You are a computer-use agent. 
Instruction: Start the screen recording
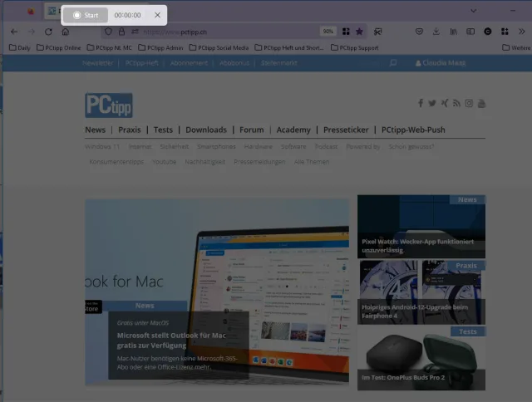tap(85, 15)
